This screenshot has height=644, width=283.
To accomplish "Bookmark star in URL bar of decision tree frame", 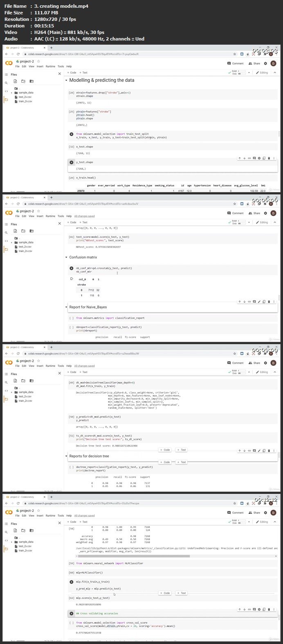I will tap(234, 353).
